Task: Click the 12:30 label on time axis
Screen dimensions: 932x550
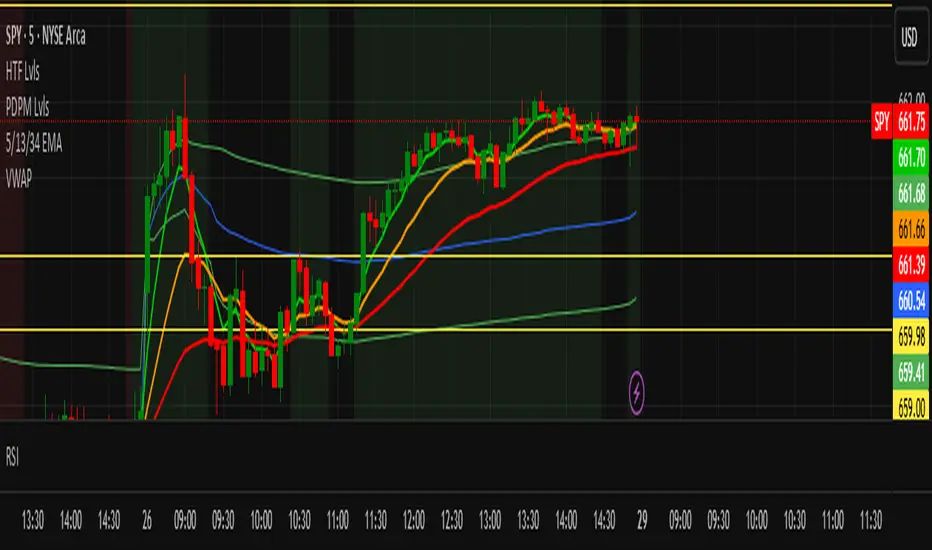Action: pyautogui.click(x=452, y=521)
